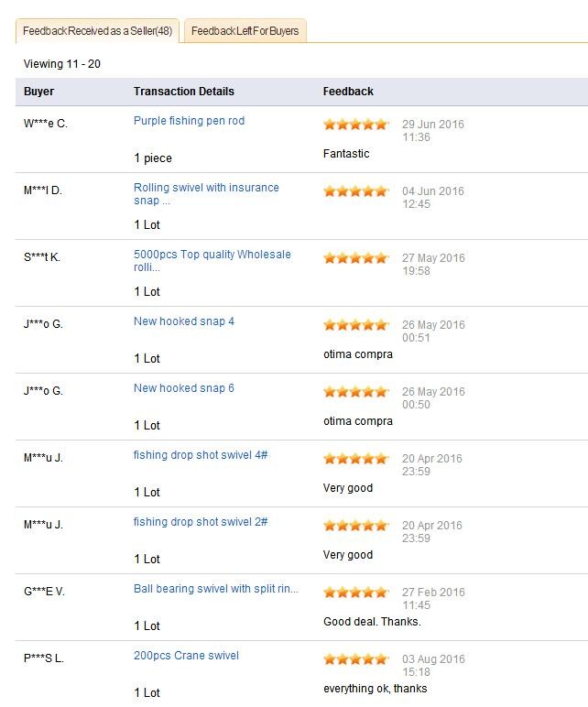Open fishing drop shot swivel 2# link
This screenshot has width=588, height=707.
(201, 522)
